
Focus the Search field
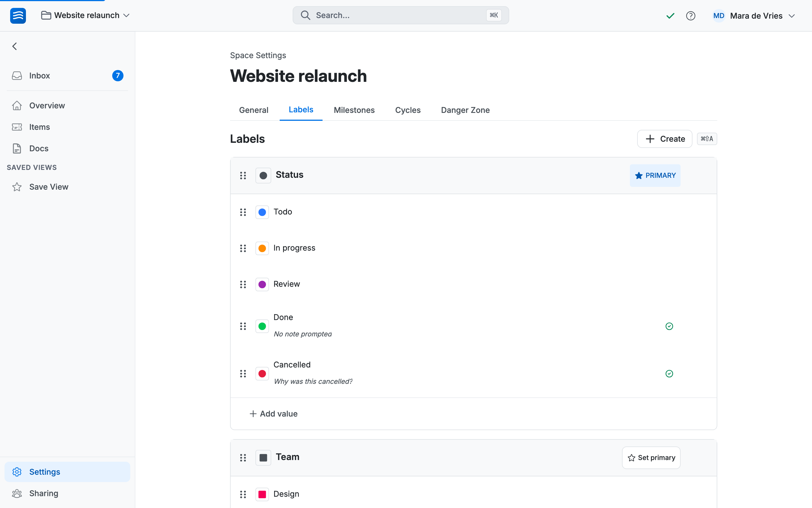pos(401,15)
